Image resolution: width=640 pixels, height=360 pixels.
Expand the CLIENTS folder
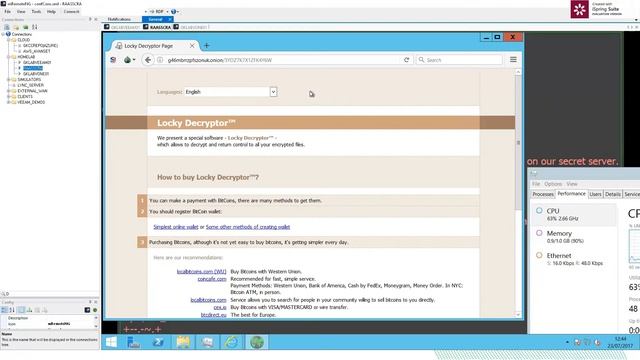pos(9,97)
